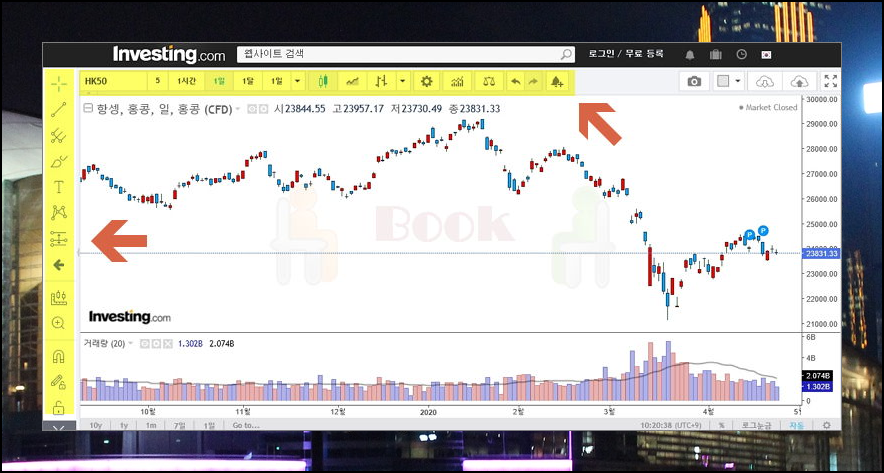Screen dimensions: 884x473
Task: Select the text T annotation tool
Action: pos(59,187)
